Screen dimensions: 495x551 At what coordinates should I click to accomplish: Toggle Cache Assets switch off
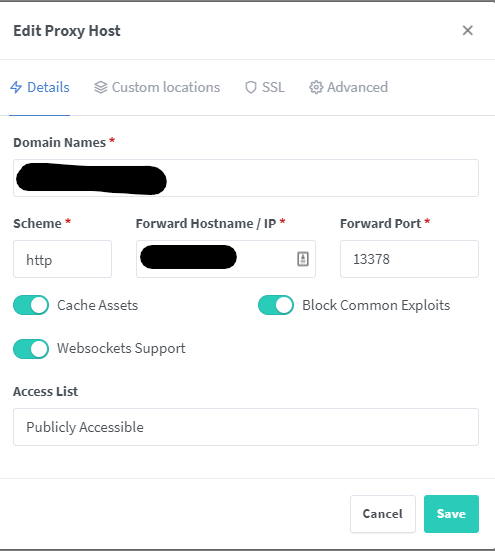point(31,305)
